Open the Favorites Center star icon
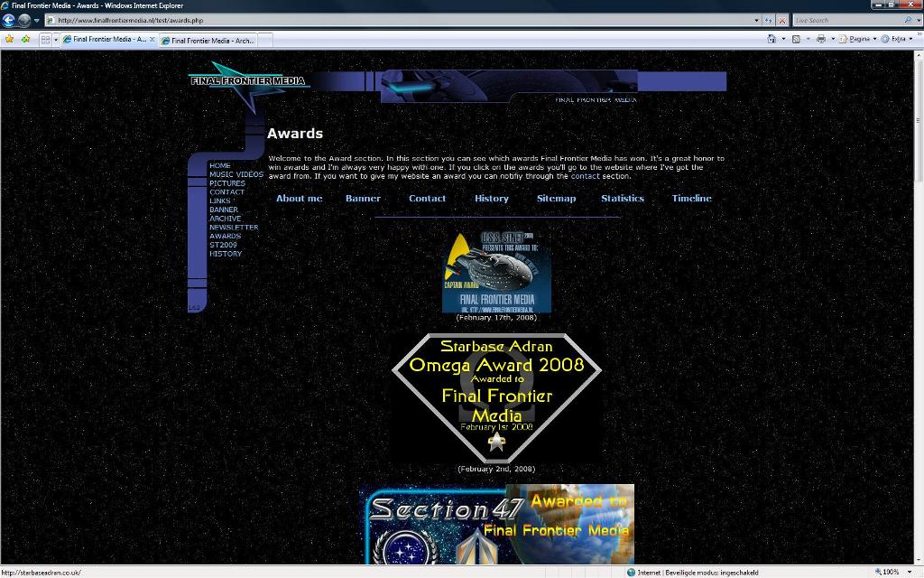924x578 pixels. (9, 39)
